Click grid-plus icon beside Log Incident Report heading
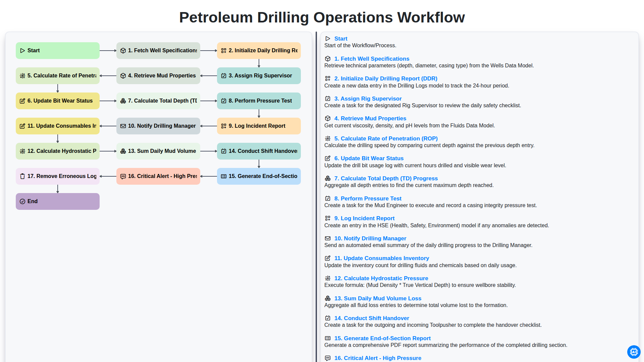 (x=328, y=218)
